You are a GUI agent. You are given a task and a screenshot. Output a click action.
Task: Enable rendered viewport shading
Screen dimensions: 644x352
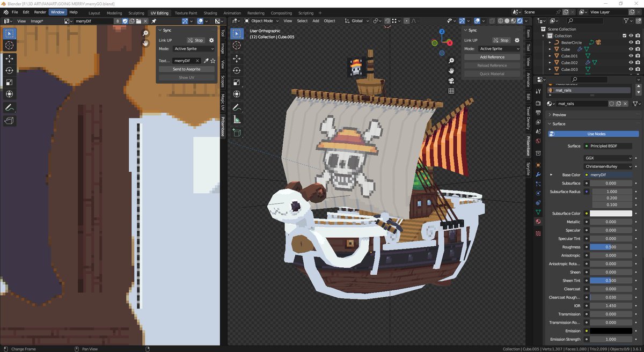pyautogui.click(x=519, y=21)
